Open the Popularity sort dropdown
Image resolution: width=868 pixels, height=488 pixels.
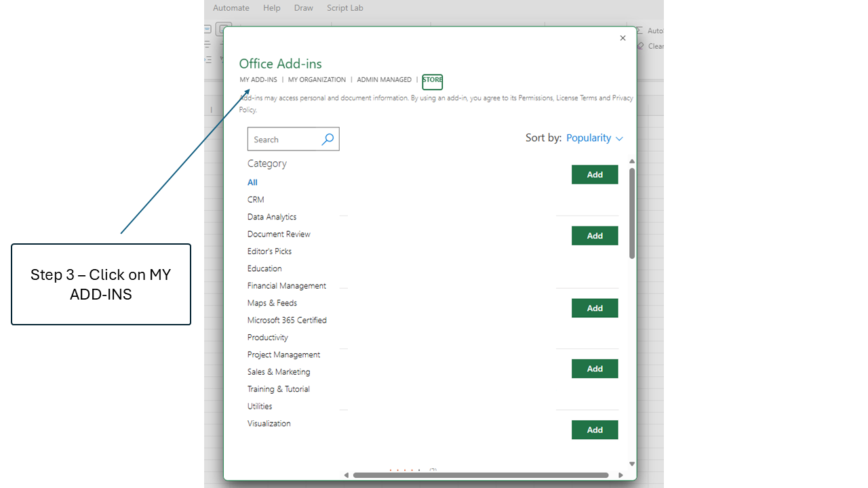pyautogui.click(x=589, y=138)
